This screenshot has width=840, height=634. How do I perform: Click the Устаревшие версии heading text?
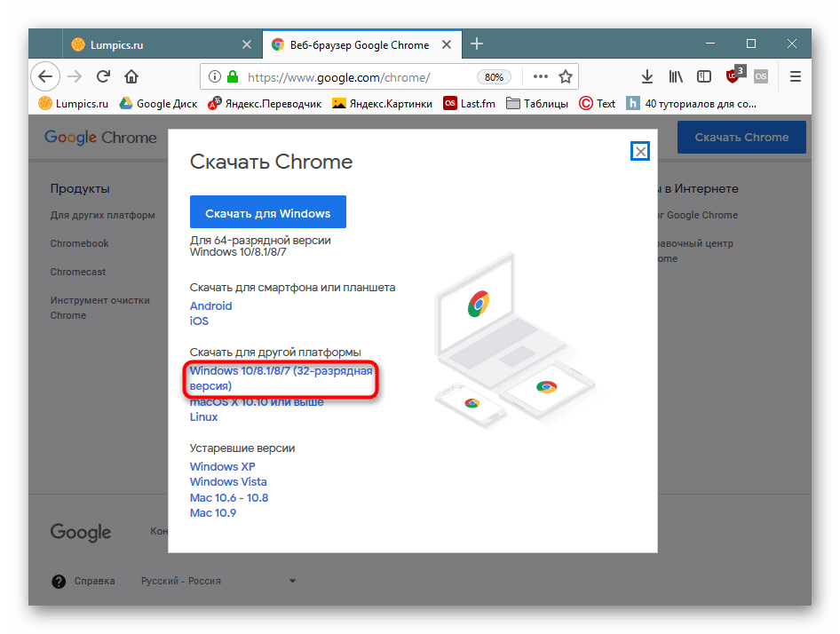click(242, 448)
